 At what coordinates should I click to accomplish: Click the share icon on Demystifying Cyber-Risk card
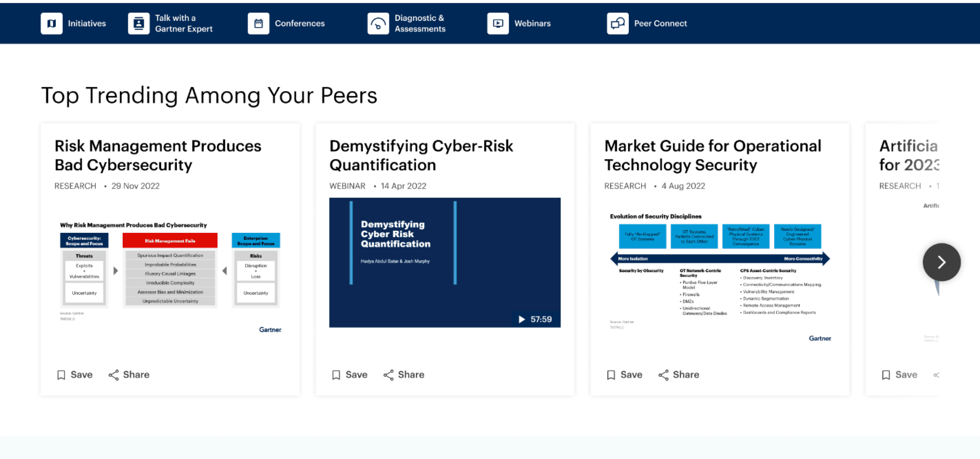coord(388,375)
